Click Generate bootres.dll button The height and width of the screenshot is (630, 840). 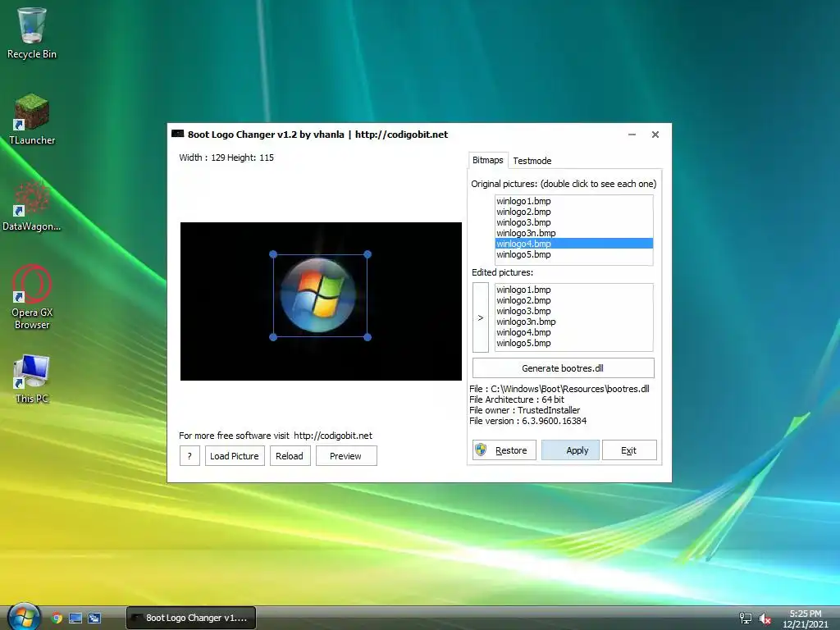[563, 368]
